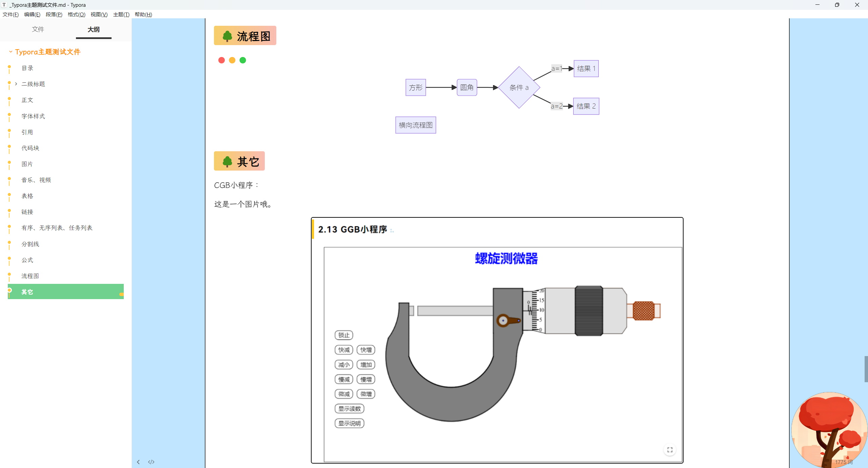Viewport: 868px width, 468px height.
Task: Click the 慢减 button in applet
Action: pos(344,379)
